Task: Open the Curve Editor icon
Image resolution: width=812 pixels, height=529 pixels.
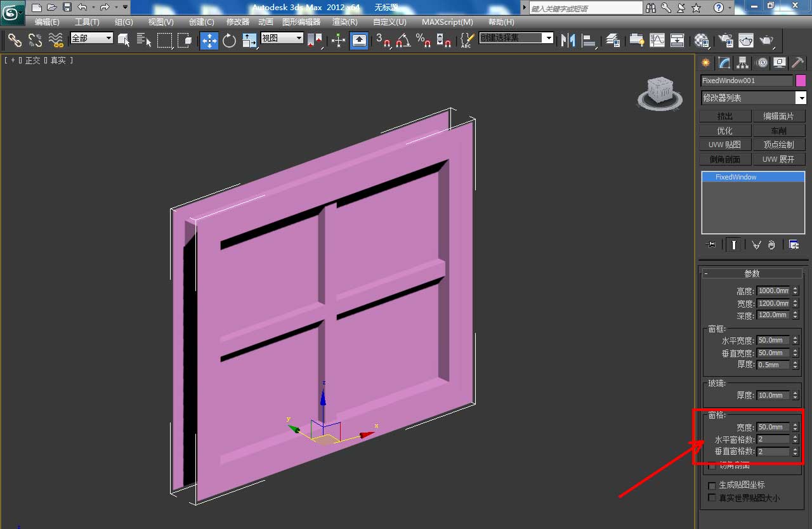Action: click(x=657, y=41)
